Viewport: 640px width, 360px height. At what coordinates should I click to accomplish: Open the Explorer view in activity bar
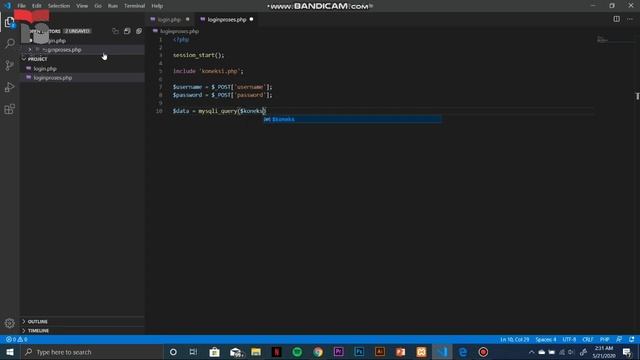pos(9,22)
